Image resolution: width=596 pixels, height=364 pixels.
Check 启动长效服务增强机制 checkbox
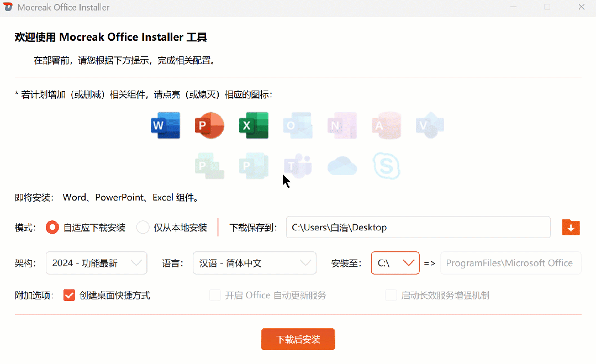click(391, 295)
